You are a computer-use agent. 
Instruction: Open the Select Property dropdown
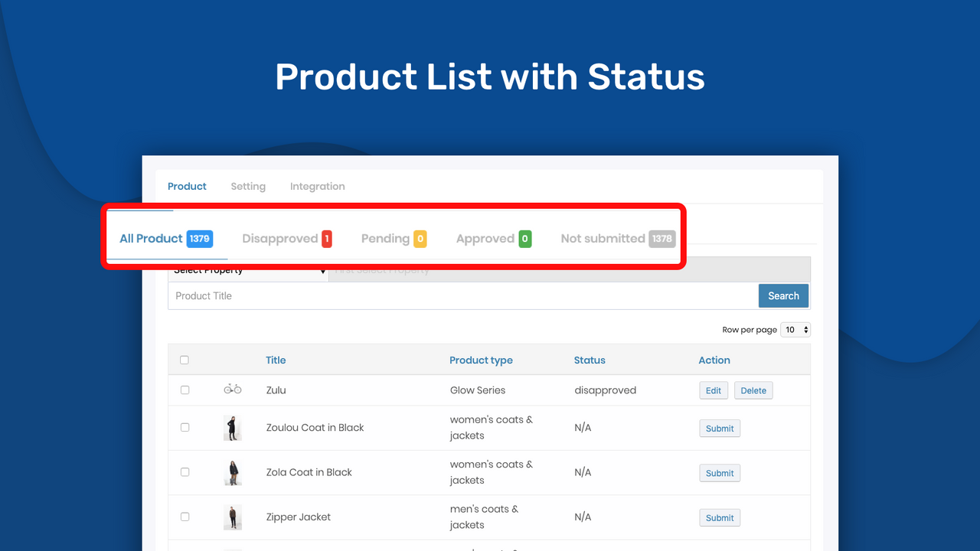click(x=247, y=270)
